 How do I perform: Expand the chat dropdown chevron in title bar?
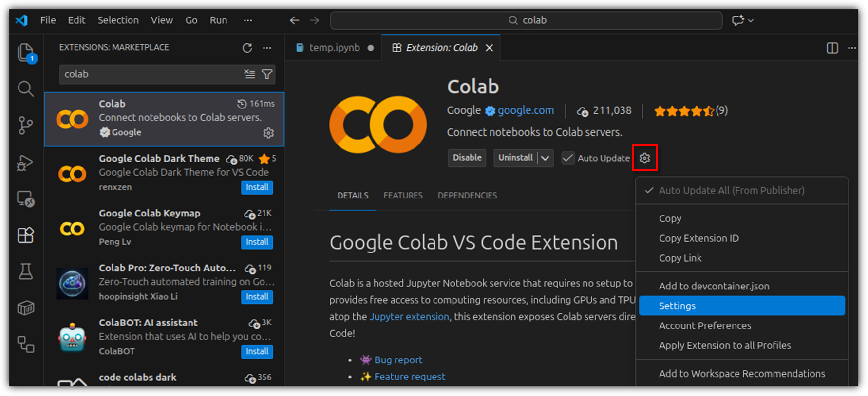[x=751, y=20]
